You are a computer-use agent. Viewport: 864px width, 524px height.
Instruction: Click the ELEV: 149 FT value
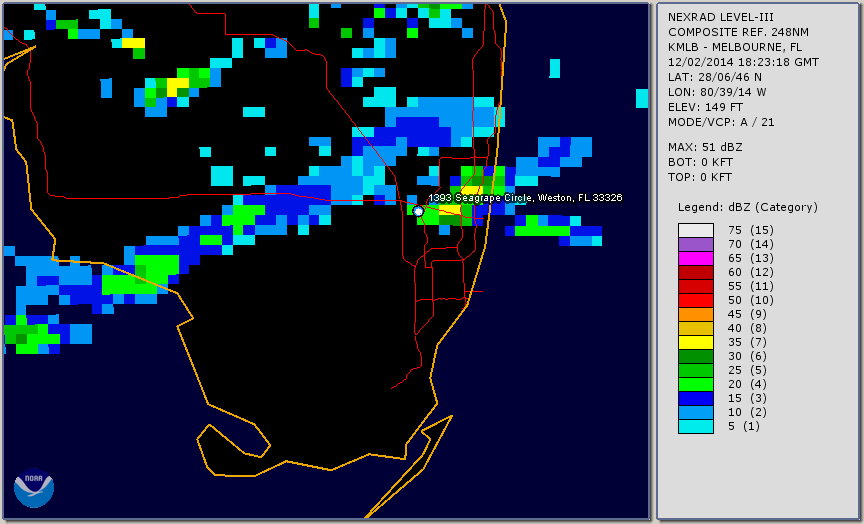pos(705,107)
